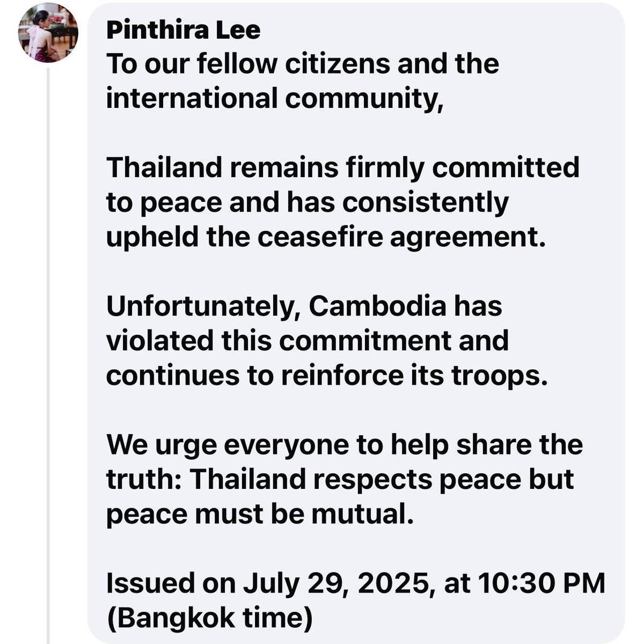Viewport: 644px width, 644px height.
Task: Click the line 'to peace and has consistently'
Action: [x=308, y=203]
